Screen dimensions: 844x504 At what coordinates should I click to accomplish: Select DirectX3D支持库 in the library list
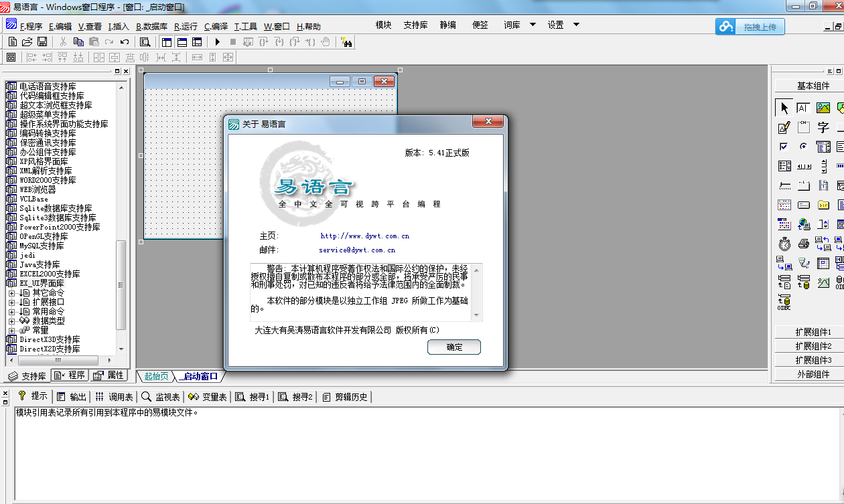coord(49,339)
